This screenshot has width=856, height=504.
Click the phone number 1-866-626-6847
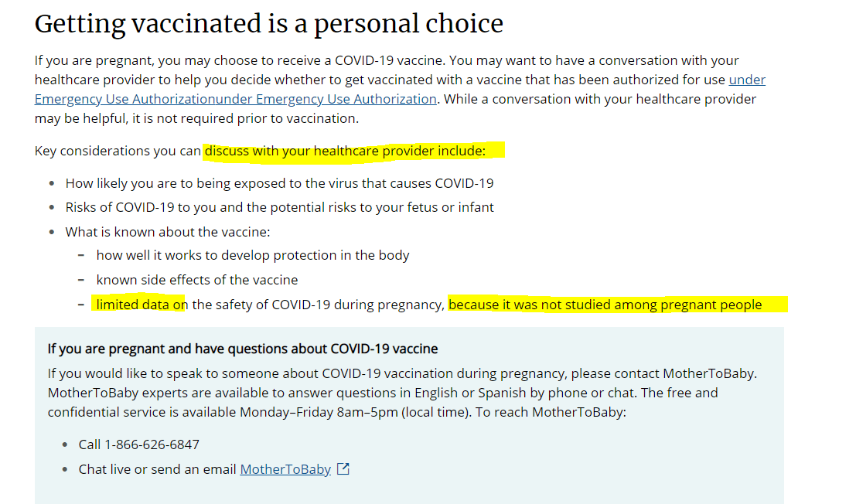click(x=152, y=444)
